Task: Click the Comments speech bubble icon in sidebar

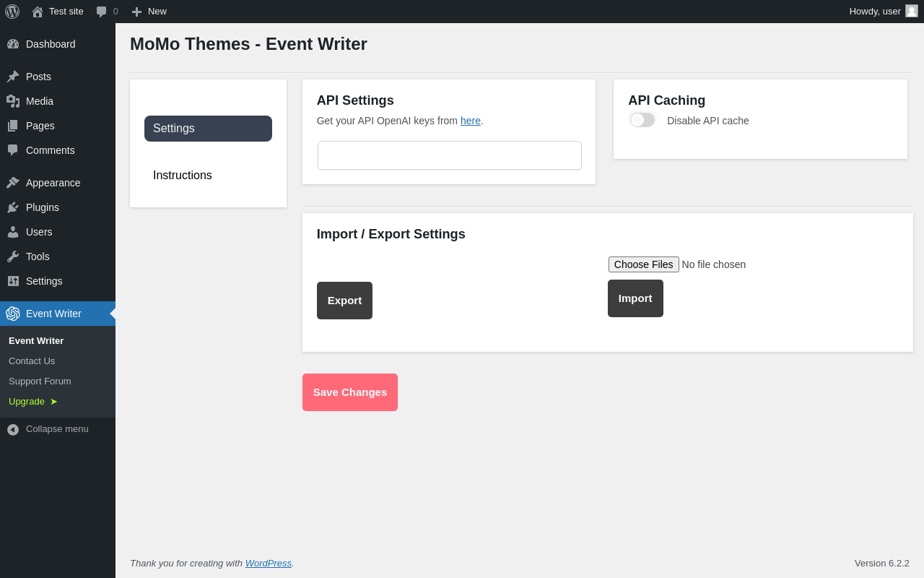Action: (13, 150)
